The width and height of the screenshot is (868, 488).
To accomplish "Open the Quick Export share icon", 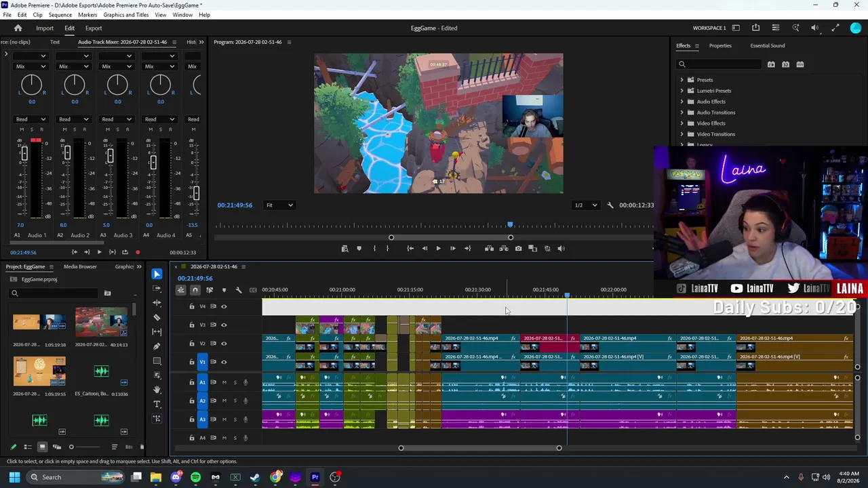I will tap(755, 28).
